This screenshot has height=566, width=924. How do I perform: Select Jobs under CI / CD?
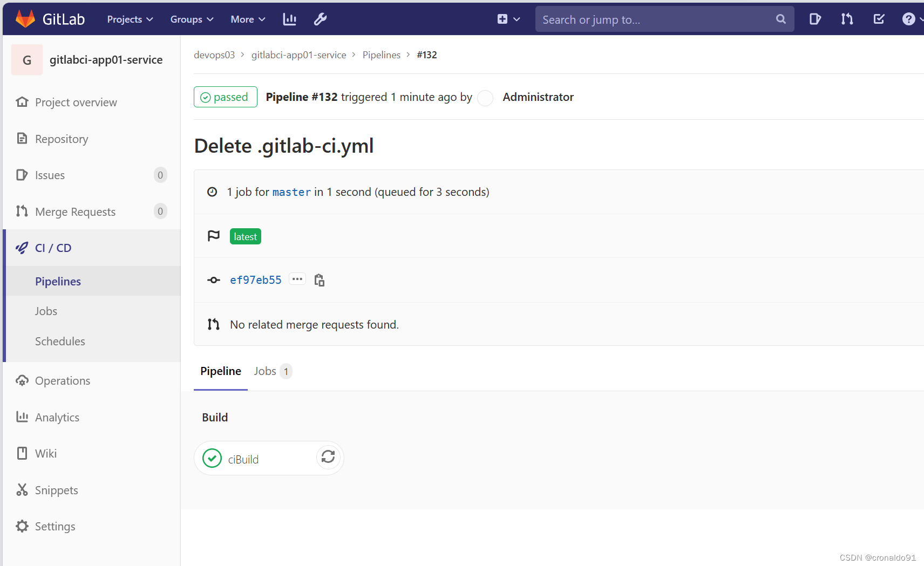pos(46,311)
